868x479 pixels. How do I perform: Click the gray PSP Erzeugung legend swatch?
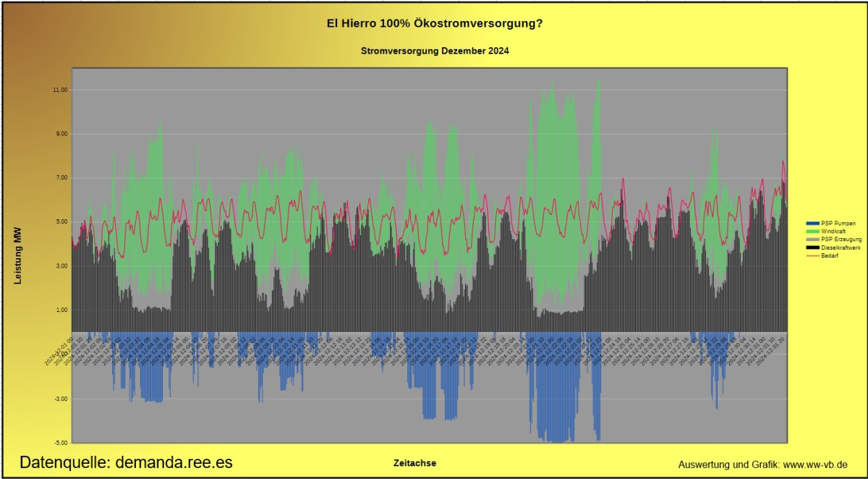click(x=812, y=239)
